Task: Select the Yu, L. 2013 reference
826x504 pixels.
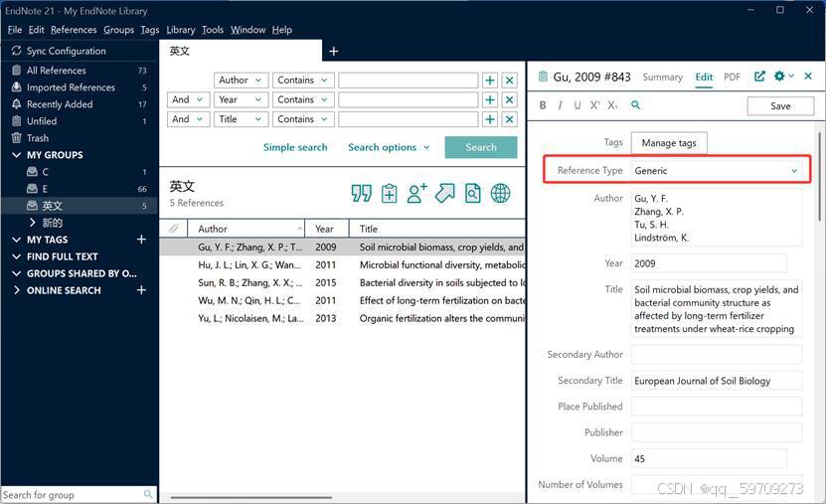Action: 342,318
